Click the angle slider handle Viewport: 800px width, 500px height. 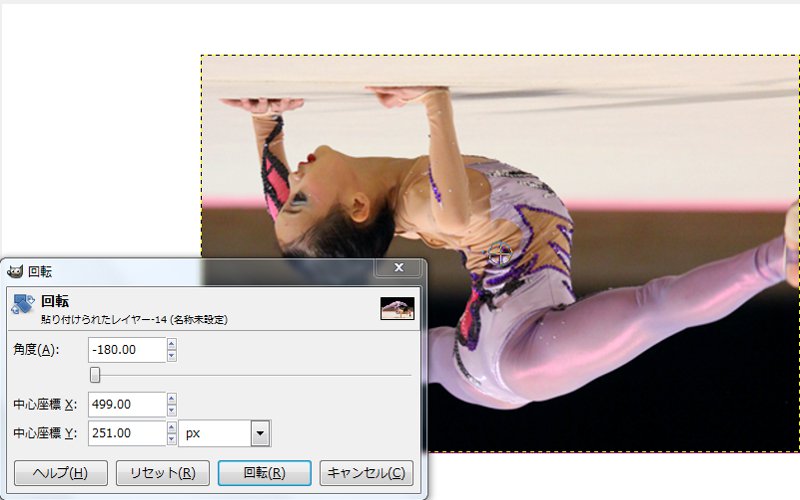95,375
